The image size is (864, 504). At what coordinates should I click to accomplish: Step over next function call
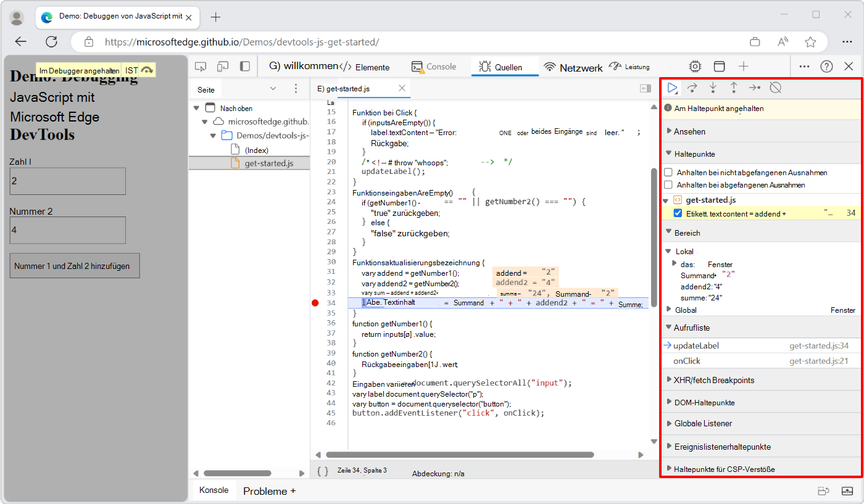692,88
